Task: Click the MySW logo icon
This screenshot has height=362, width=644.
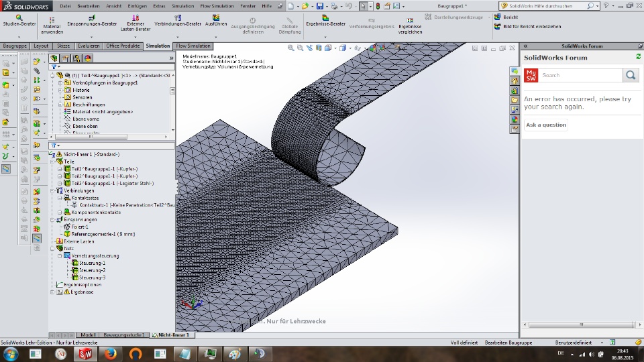Action: [531, 75]
